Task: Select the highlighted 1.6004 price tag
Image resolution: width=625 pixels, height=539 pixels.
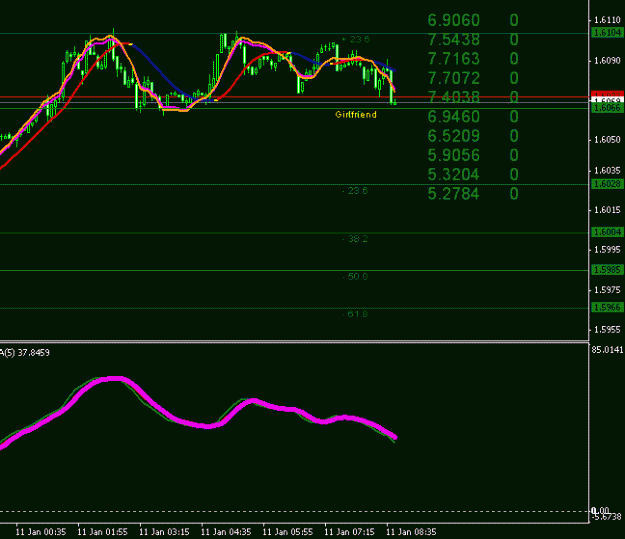Action: pos(607,232)
